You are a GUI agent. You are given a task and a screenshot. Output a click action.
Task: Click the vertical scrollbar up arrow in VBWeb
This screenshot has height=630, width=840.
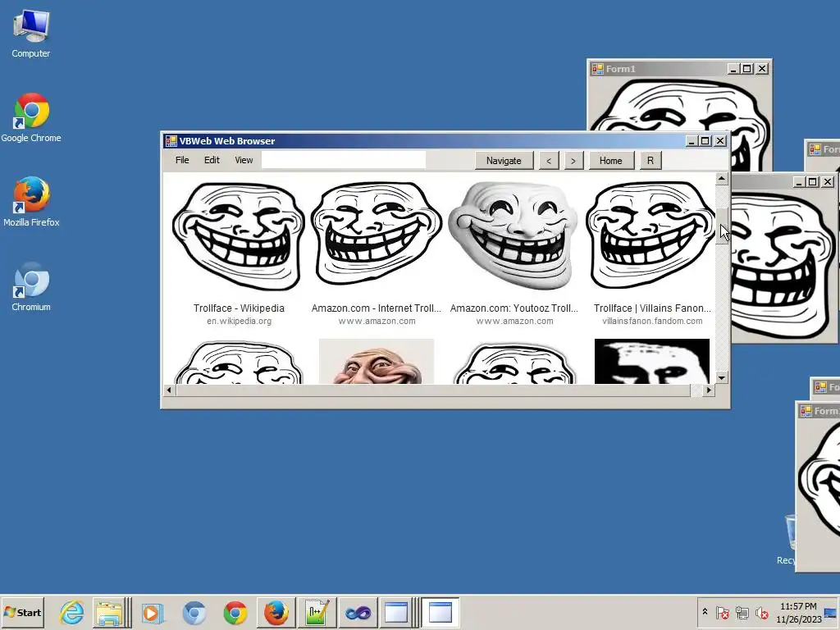pyautogui.click(x=722, y=178)
